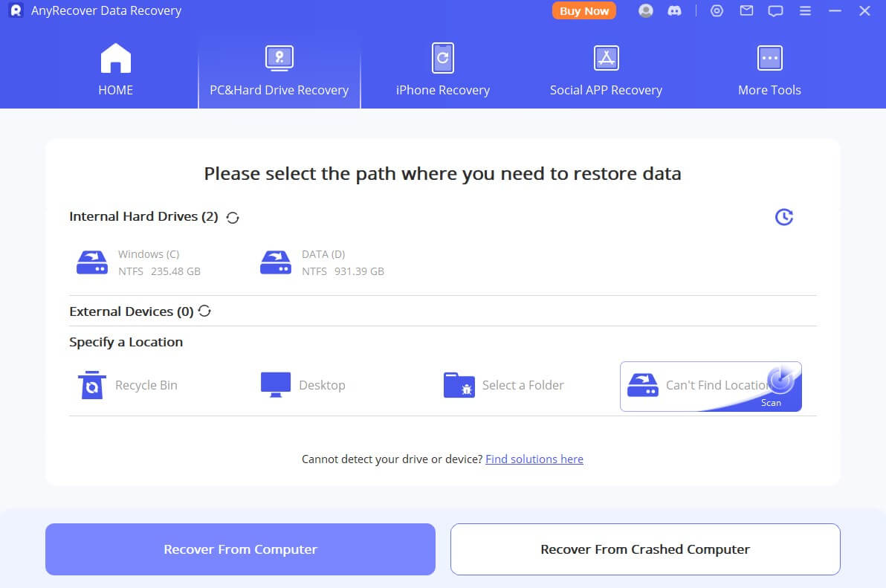Click the Find solutions here link

tap(534, 459)
